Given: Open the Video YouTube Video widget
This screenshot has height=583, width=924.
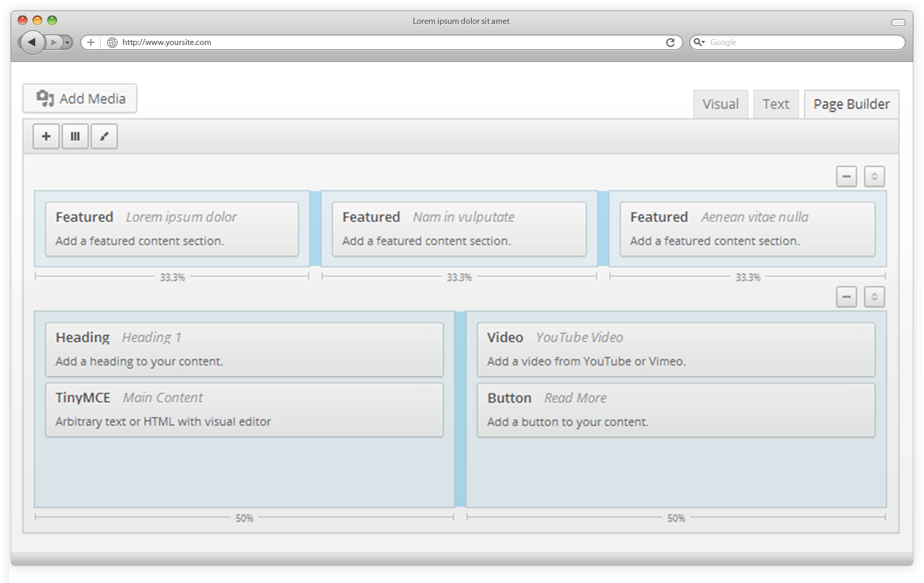Looking at the screenshot, I should tap(675, 349).
